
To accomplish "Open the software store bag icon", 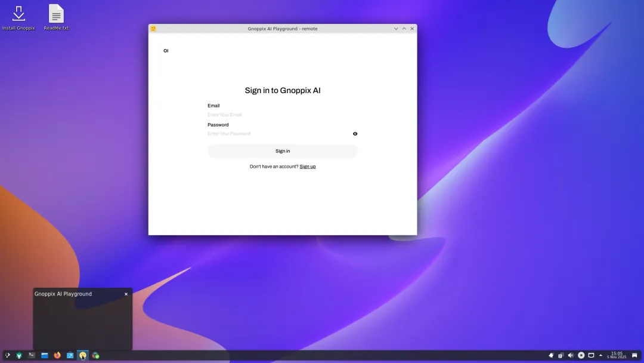I will [70, 355].
